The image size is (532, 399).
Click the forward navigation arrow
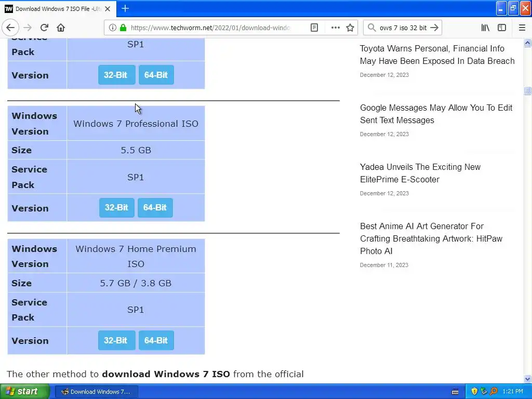point(28,28)
